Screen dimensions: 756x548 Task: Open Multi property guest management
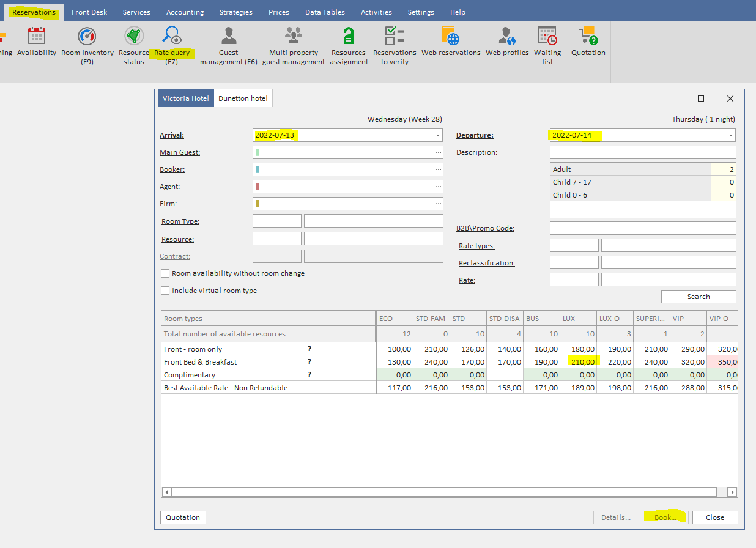(x=294, y=45)
